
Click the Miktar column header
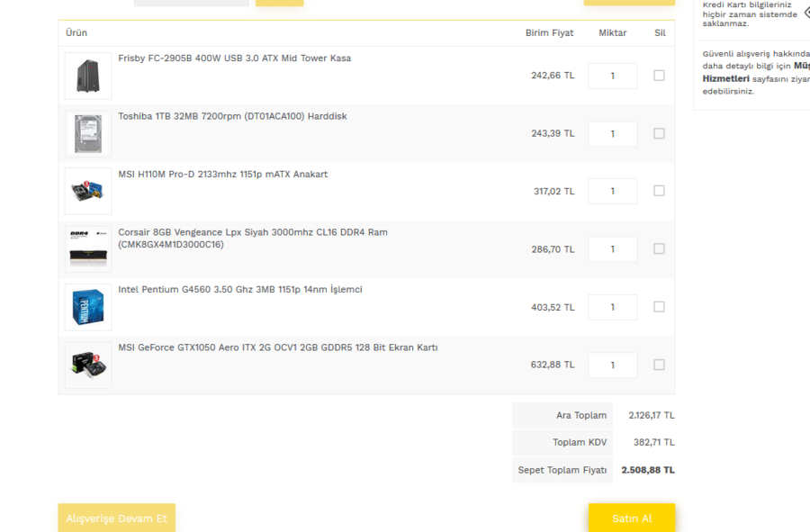coord(613,32)
